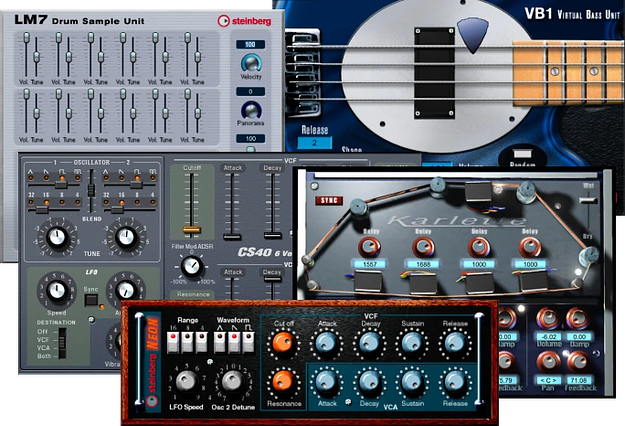
Task: Click the Neon VCA Decay knob
Action: coord(370,382)
